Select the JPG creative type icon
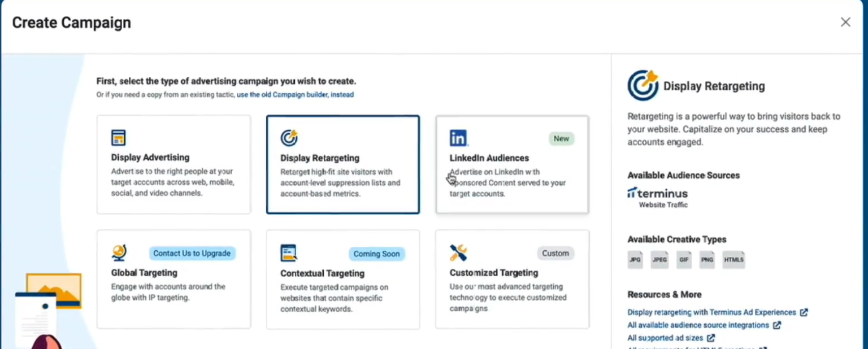This screenshot has width=868, height=349. pyautogui.click(x=635, y=260)
